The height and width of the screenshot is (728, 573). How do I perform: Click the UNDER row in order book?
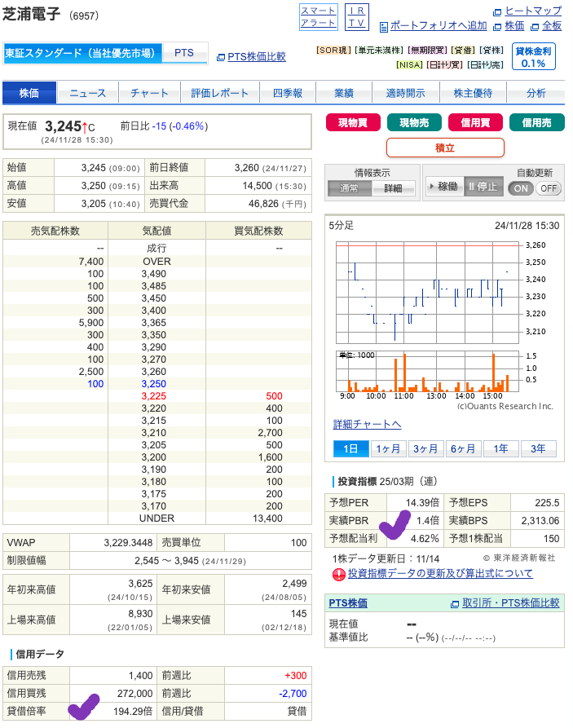point(157,518)
